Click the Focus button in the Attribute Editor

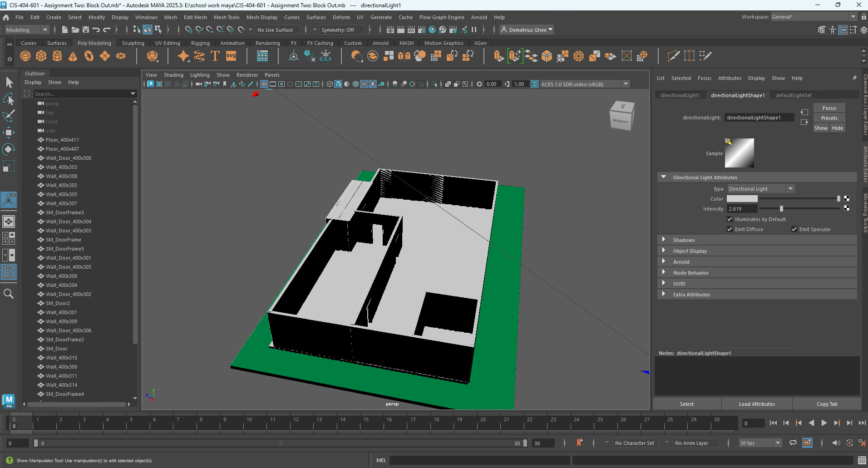[829, 108]
